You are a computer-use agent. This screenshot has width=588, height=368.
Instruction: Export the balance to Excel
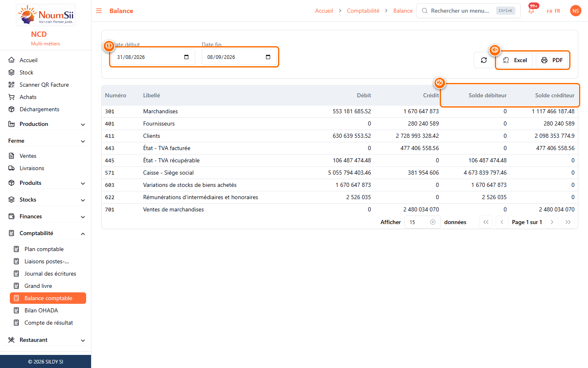point(515,60)
